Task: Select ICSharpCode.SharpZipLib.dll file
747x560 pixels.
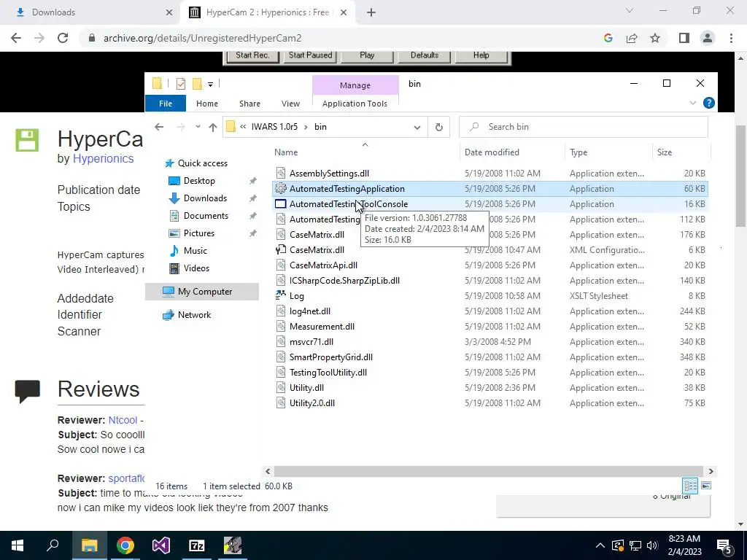Action: (x=344, y=281)
